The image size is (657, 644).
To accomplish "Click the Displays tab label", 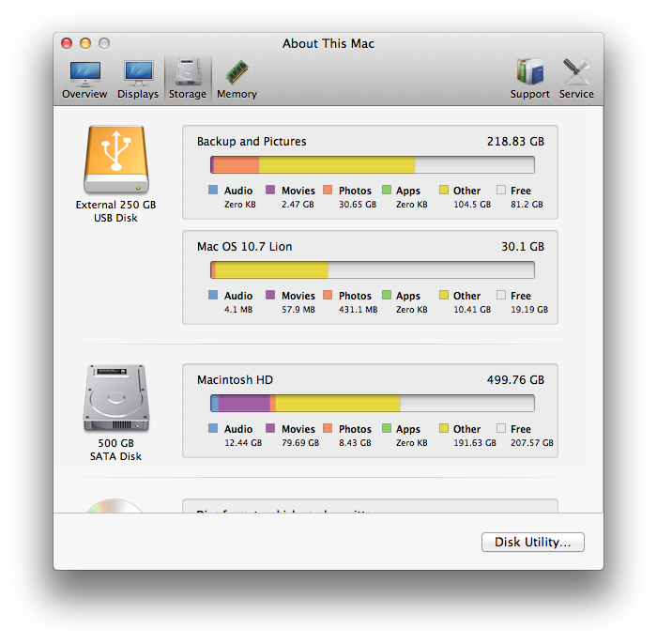I will 138,94.
